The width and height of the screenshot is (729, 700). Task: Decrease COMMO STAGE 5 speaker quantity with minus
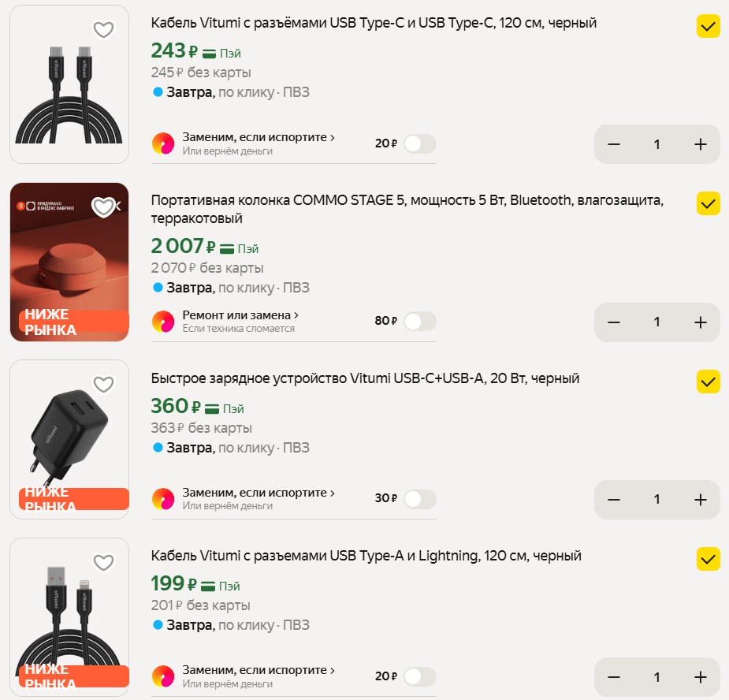(614, 322)
